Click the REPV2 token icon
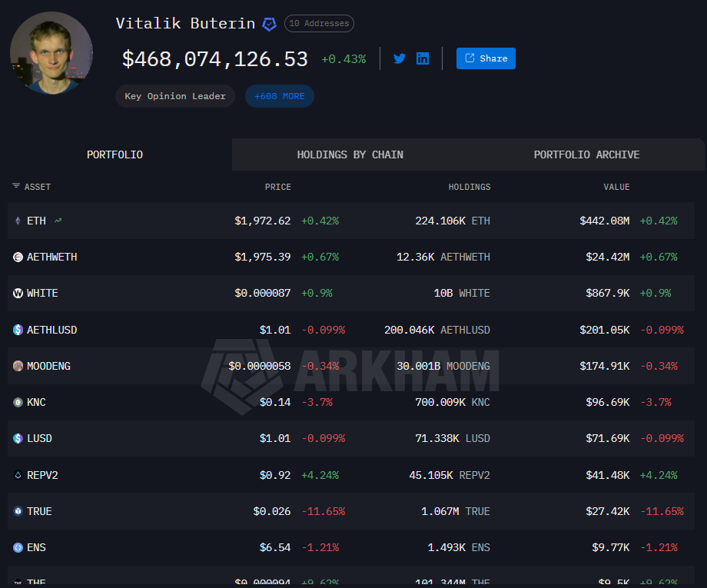This screenshot has width=707, height=588. [x=18, y=475]
